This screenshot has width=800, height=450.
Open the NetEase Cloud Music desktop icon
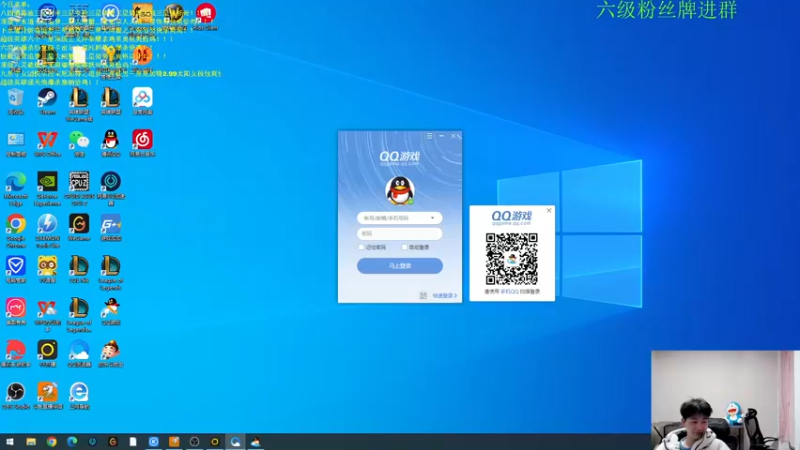point(142,143)
